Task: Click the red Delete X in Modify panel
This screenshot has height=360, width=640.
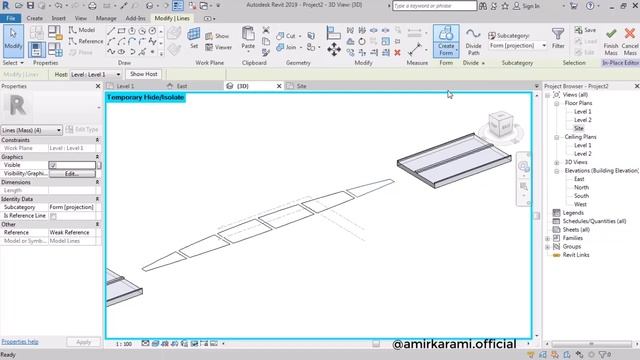Action: pos(397,52)
